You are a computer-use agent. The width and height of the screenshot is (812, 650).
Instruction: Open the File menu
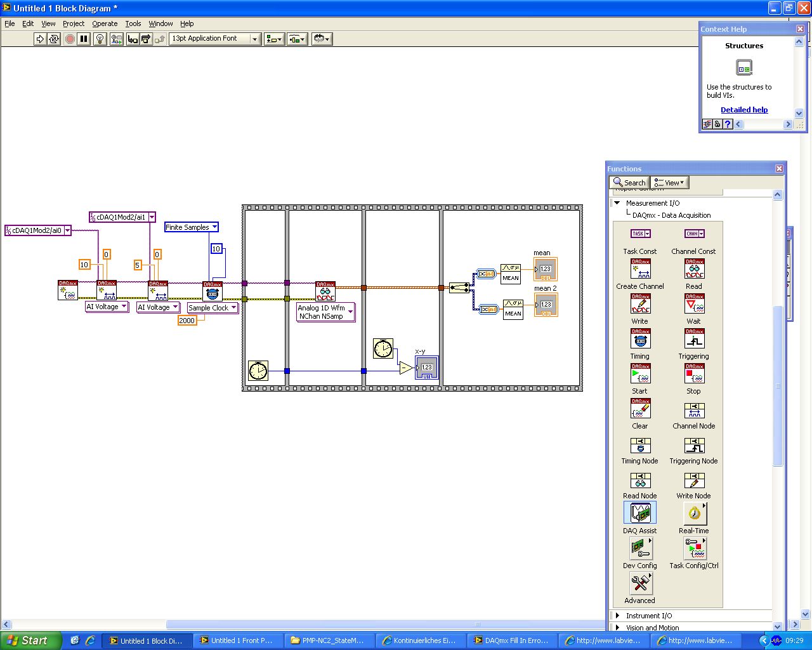click(10, 23)
